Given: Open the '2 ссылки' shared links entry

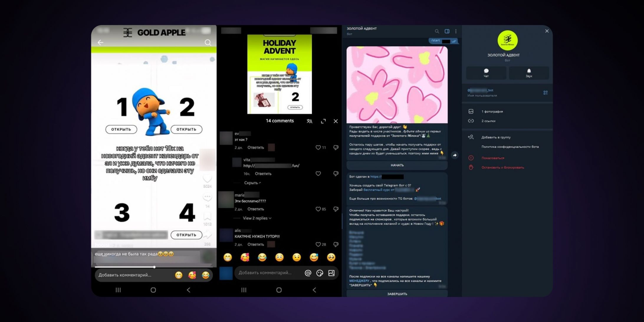Looking at the screenshot, I should 488,121.
